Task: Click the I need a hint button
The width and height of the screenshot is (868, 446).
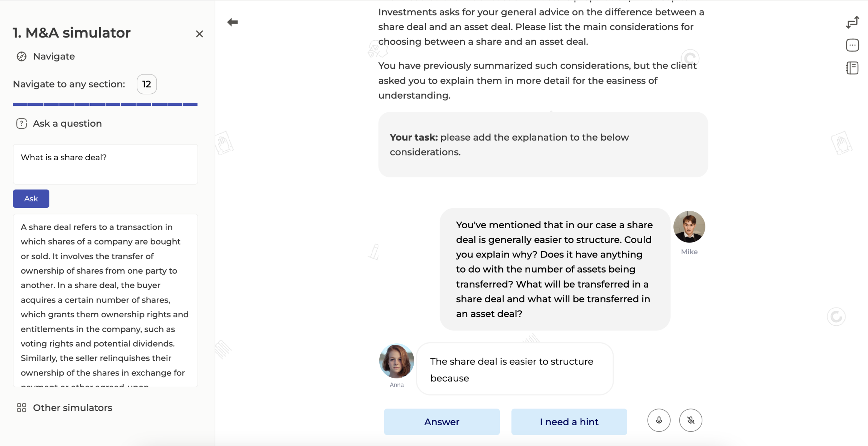Action: point(569,422)
